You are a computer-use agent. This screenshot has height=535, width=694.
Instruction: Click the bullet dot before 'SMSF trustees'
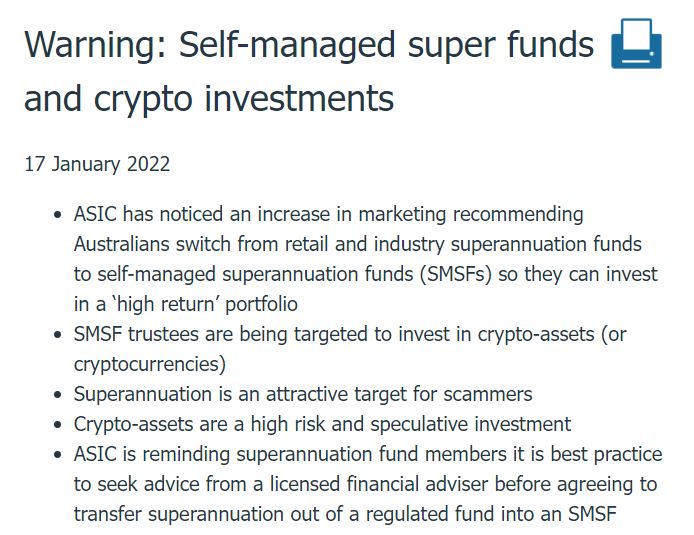coord(58,335)
